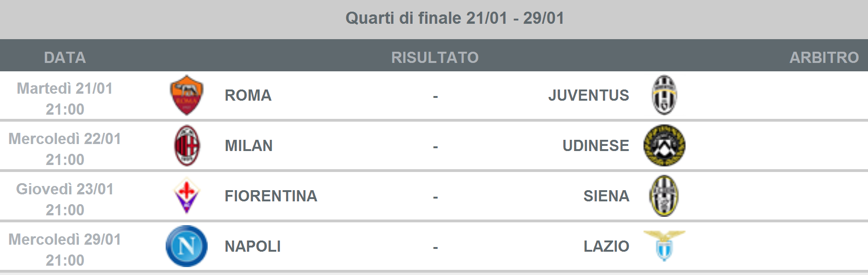Select the MILAN team name
868x275 pixels.
tap(248, 146)
